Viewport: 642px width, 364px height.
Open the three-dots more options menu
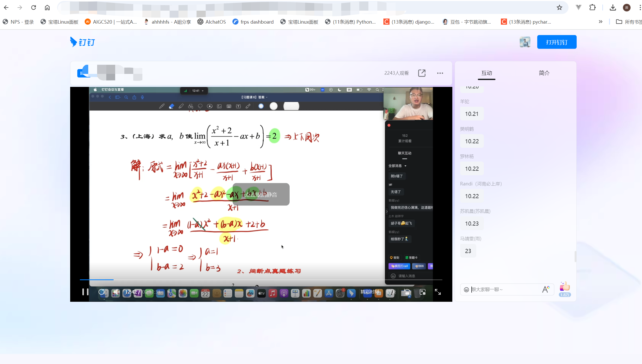coord(440,73)
